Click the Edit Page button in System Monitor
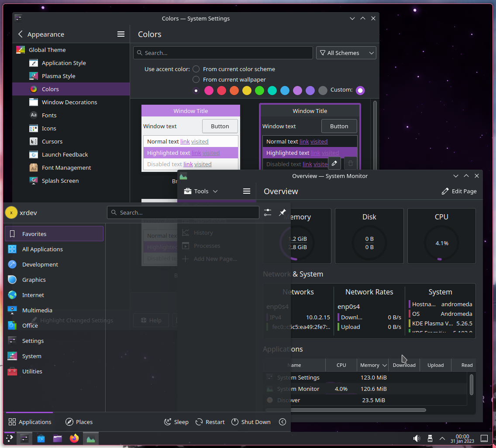Image resolution: width=496 pixels, height=448 pixels. [x=459, y=191]
